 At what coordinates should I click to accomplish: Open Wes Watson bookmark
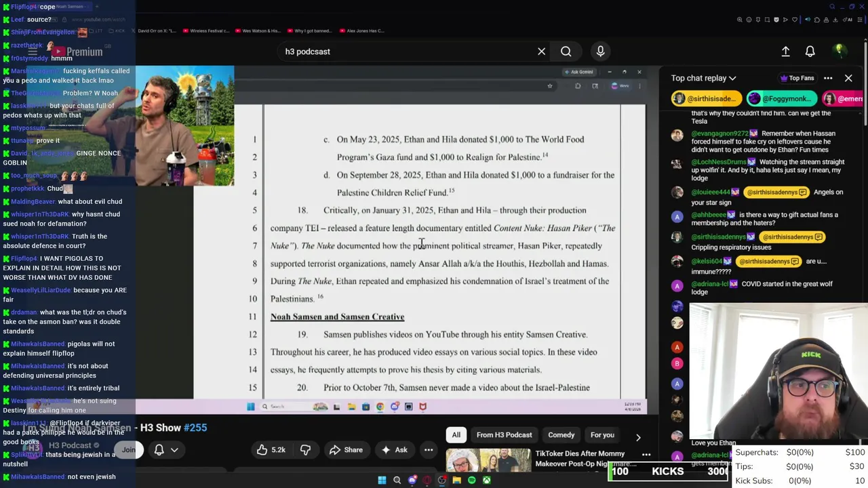pos(258,30)
